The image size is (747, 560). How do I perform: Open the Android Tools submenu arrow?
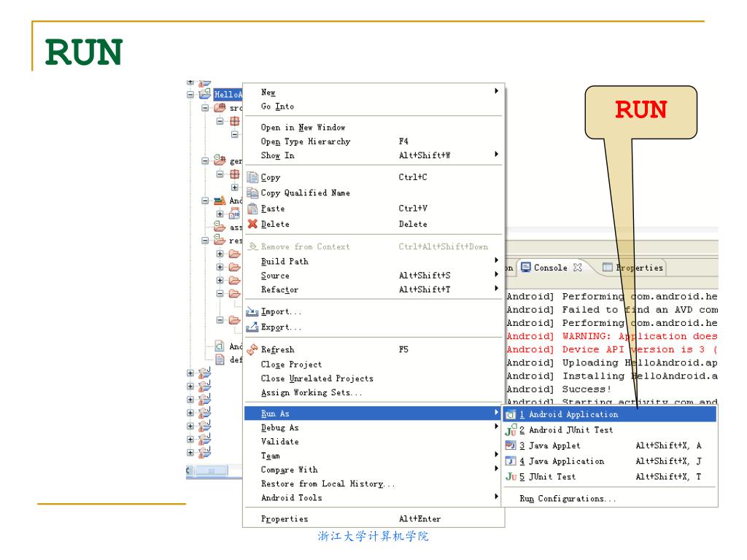pyautogui.click(x=496, y=497)
